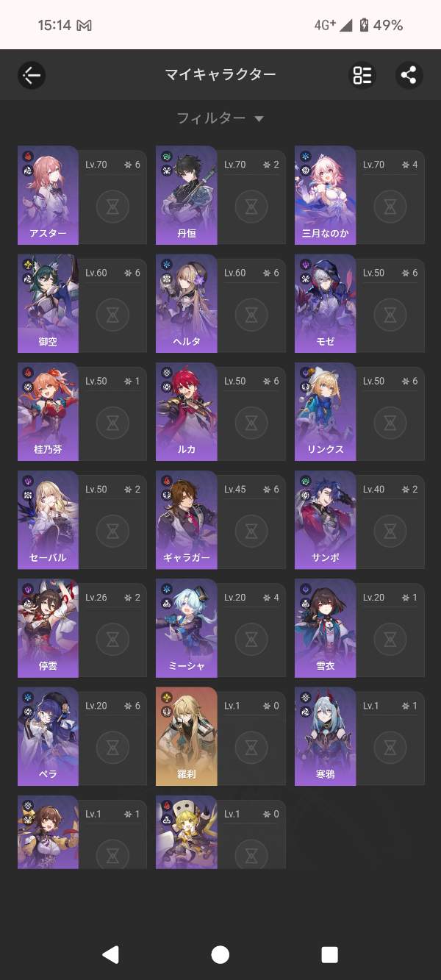Click the hourglass slot beside 羅刹
Screen dimensions: 441x980
pyautogui.click(x=251, y=750)
